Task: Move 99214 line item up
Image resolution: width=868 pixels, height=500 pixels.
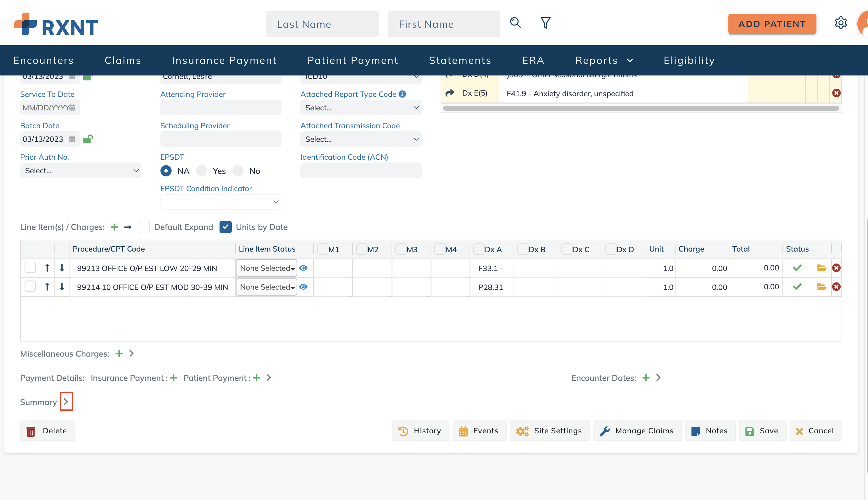Action: click(47, 287)
